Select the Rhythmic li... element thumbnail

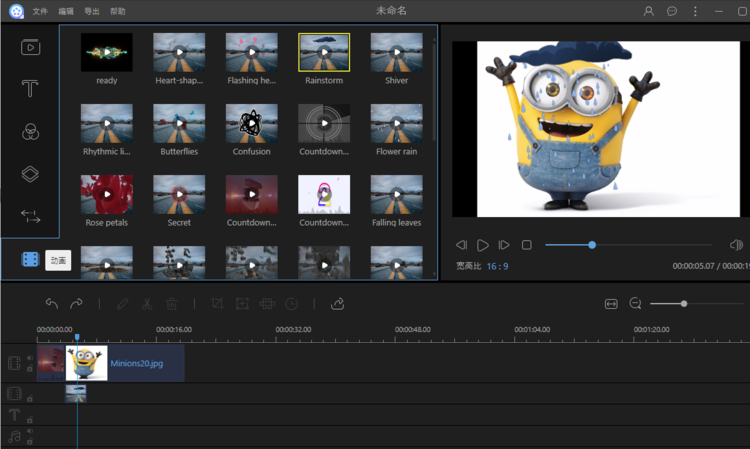coord(107,123)
